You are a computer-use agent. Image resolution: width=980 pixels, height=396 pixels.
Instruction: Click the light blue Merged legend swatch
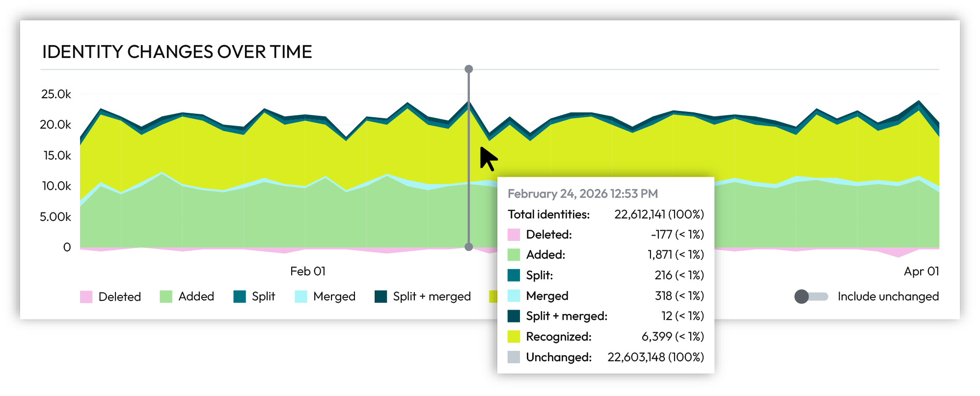301,296
